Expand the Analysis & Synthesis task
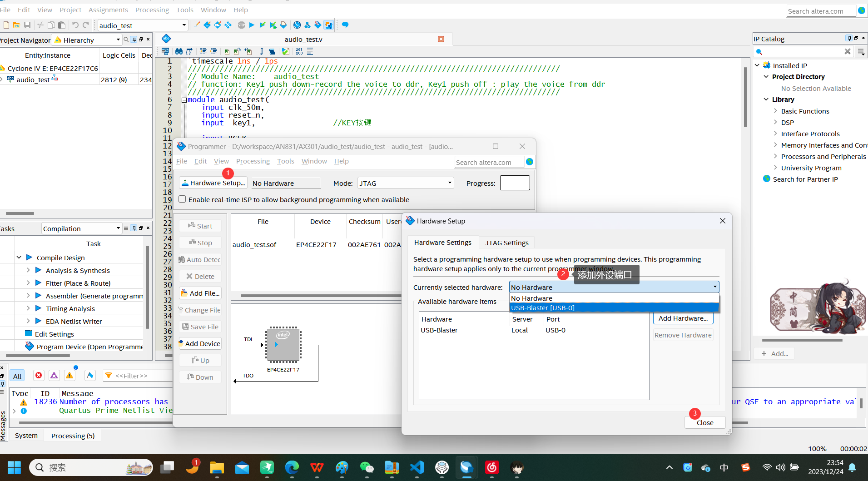Screen dimensions: 868x481 tap(28, 270)
